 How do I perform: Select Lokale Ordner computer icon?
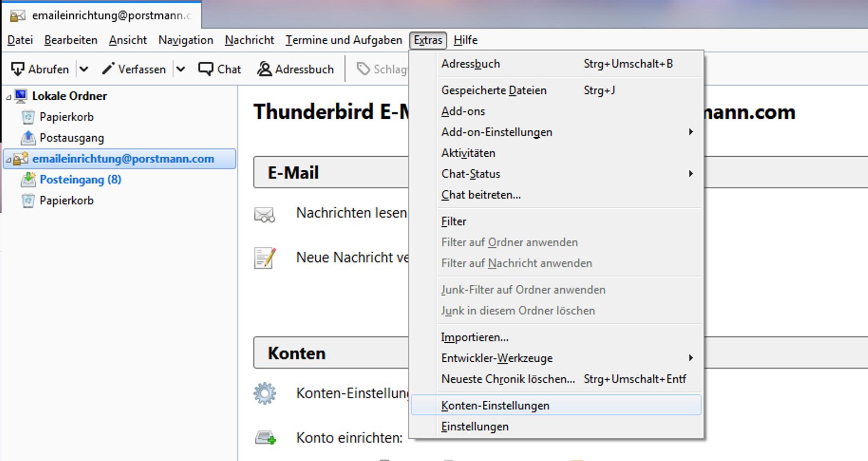pos(21,96)
